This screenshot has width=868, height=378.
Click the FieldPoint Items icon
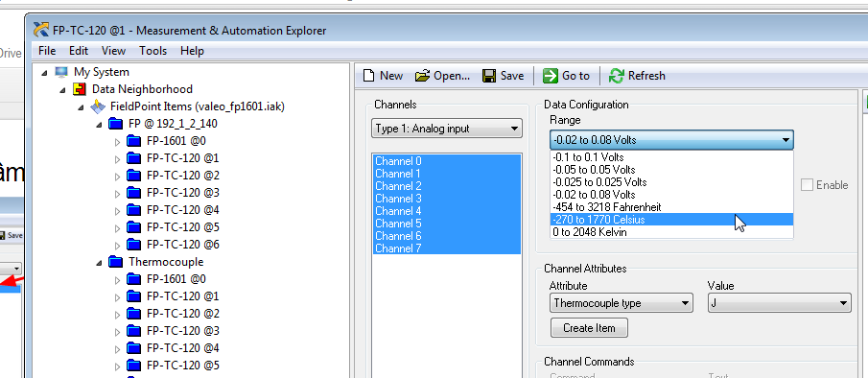[x=98, y=106]
